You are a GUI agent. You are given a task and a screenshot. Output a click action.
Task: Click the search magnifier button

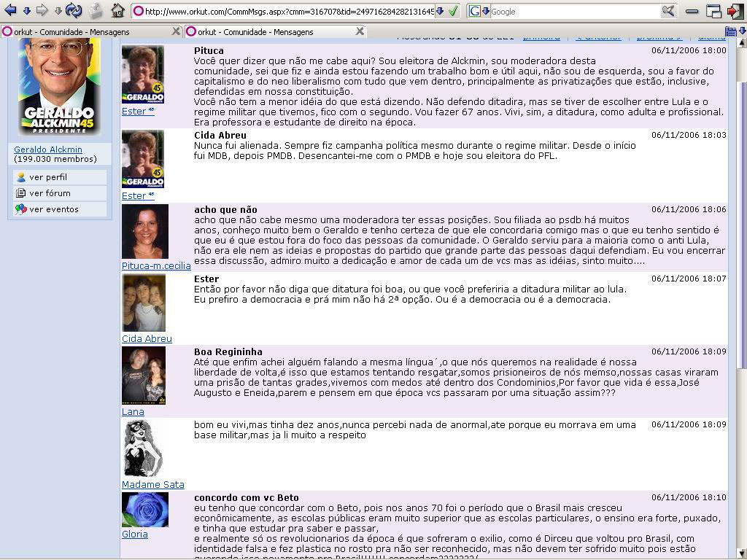(x=668, y=10)
